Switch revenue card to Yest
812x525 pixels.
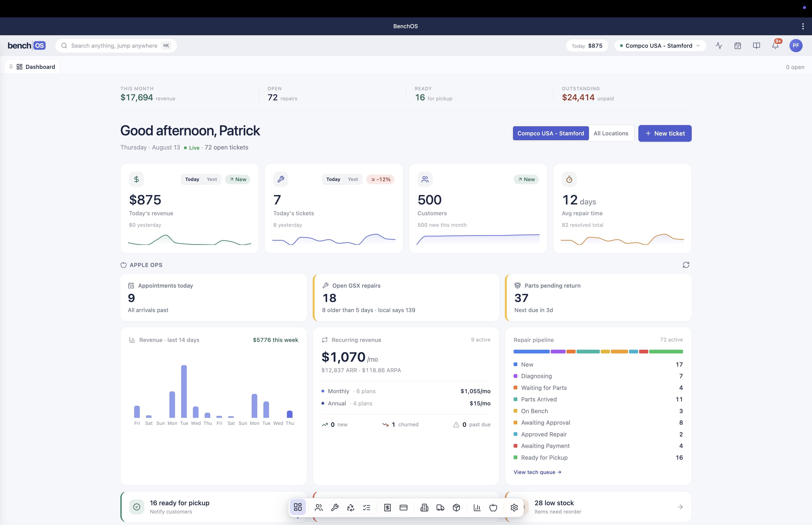(x=212, y=179)
